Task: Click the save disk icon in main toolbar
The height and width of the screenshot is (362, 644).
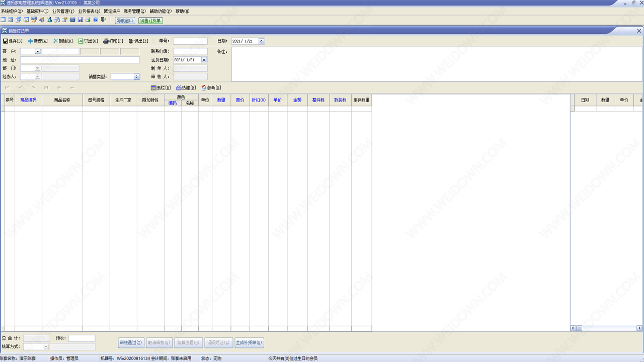Action: pos(80,20)
